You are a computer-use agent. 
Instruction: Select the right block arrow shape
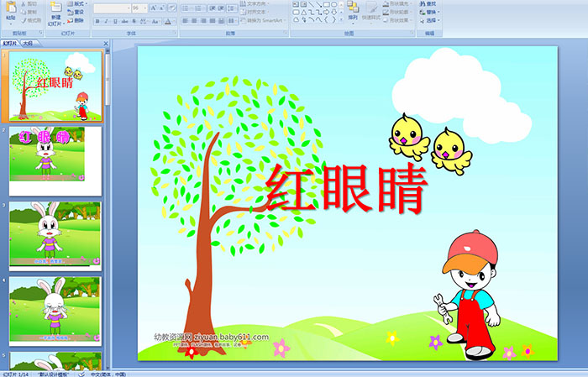pos(326,13)
